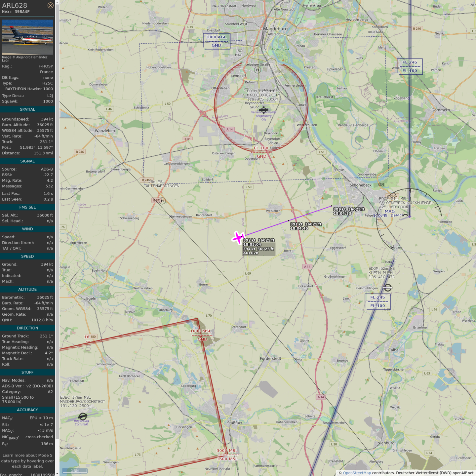
Task: Click the 1000 AGL / GND airspace label
Action: pyautogui.click(x=217, y=41)
